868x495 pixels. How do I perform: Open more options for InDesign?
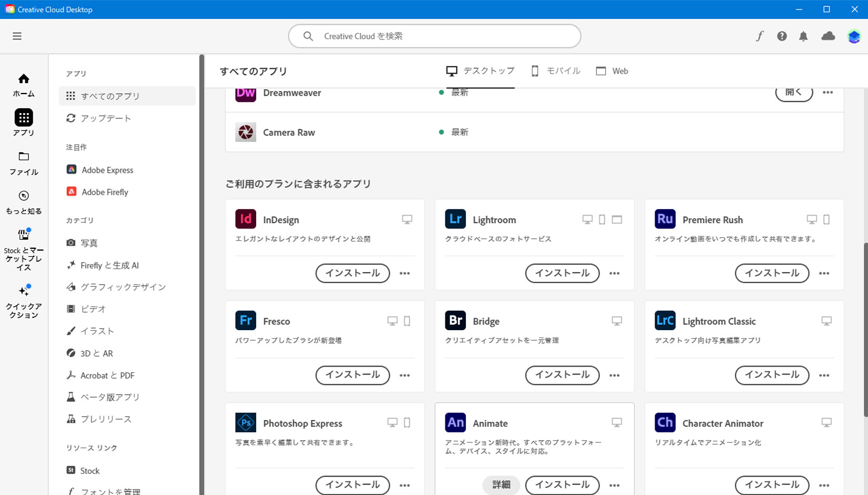[x=405, y=273]
